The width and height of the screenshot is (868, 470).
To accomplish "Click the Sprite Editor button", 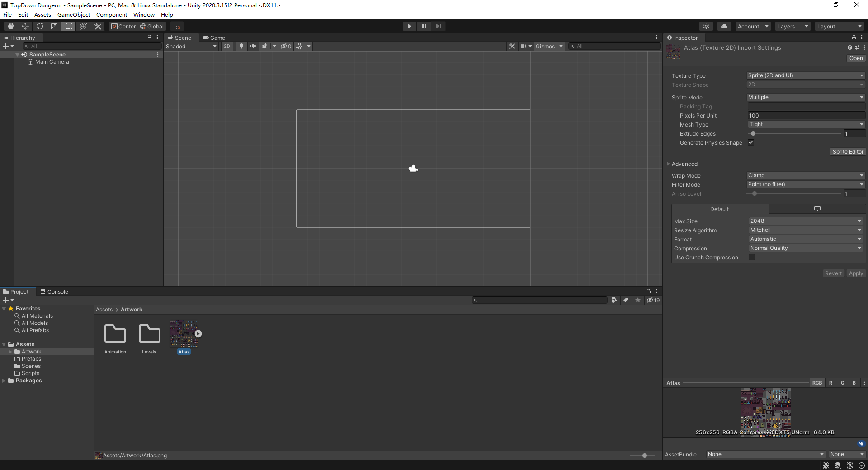I will [848, 152].
